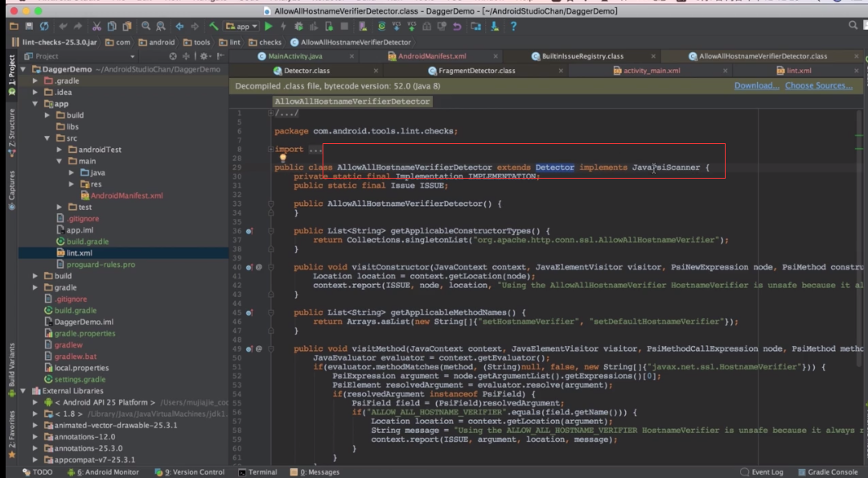Image resolution: width=868 pixels, height=478 pixels.
Task: Open the SDK Manager download icon
Action: 495,26
